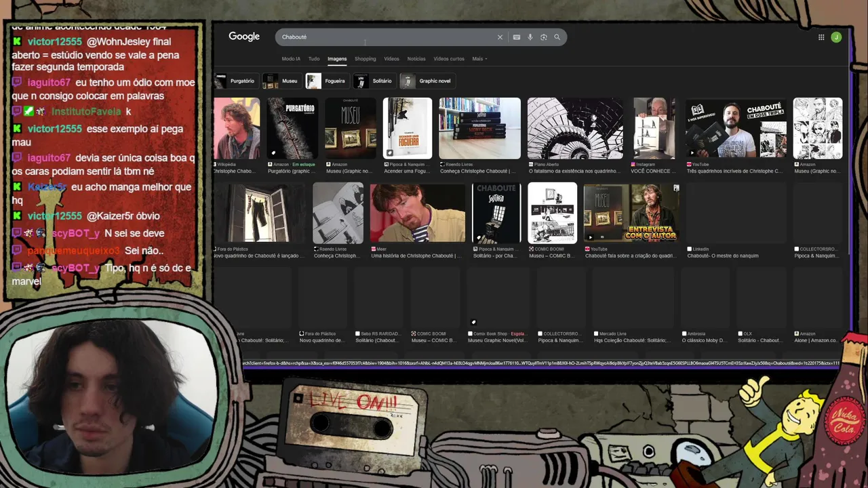Switch to the Vídeos tab

pyautogui.click(x=391, y=59)
